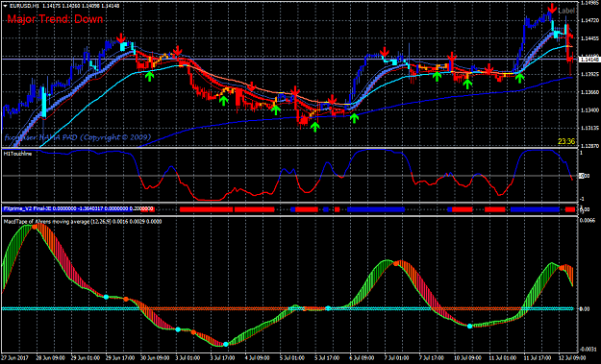Click the cyan dot at the lowest MACD trough
The image size is (601, 364).
[x=226, y=345]
